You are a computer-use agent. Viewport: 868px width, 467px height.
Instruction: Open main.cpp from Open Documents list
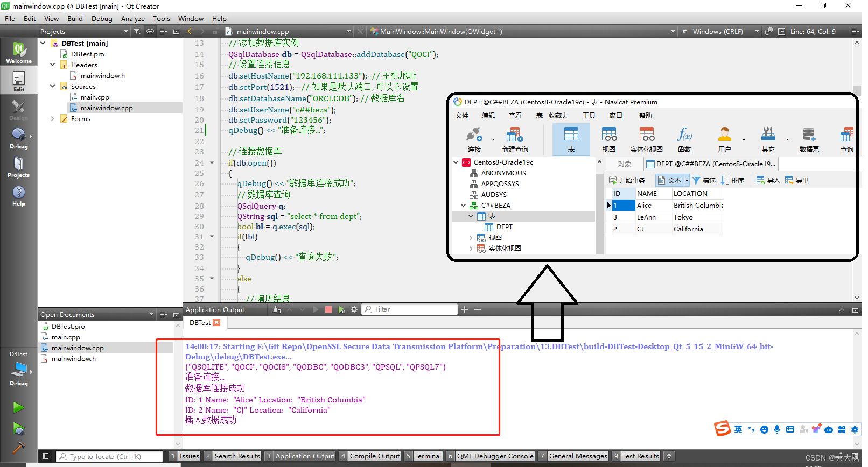[66, 337]
